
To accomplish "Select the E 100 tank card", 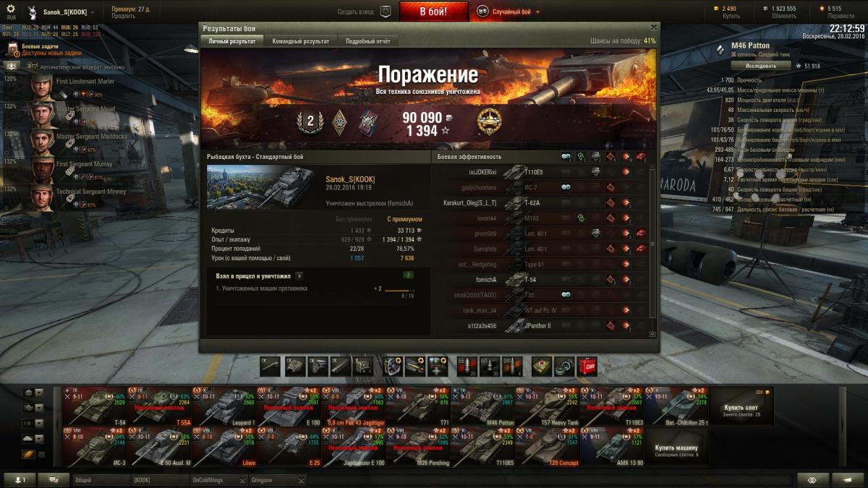I will coord(290,406).
